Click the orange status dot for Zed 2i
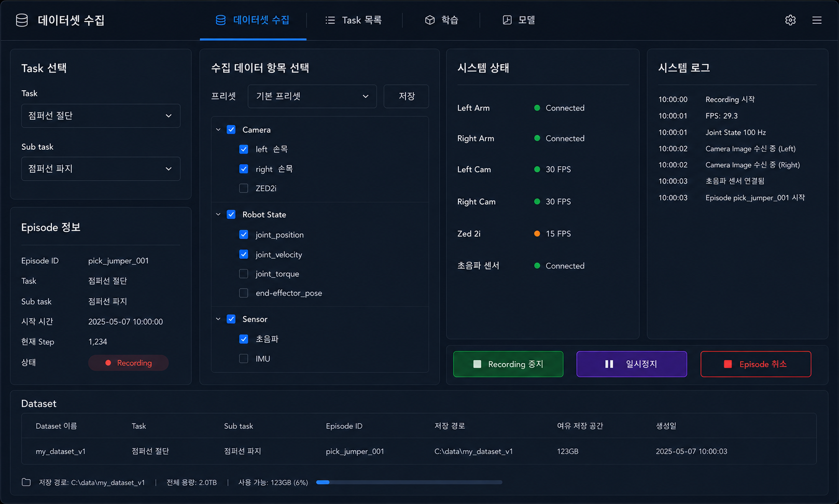Screen dimensions: 839x504 (537, 234)
